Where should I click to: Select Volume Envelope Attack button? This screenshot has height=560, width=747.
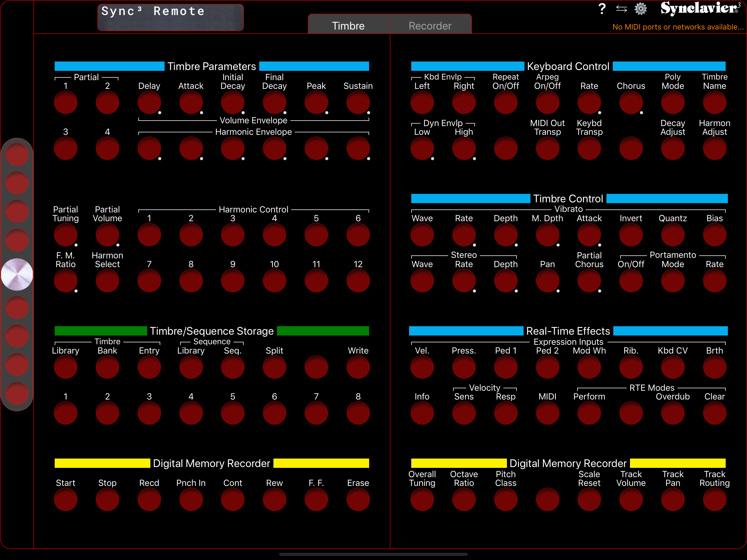pyautogui.click(x=191, y=103)
